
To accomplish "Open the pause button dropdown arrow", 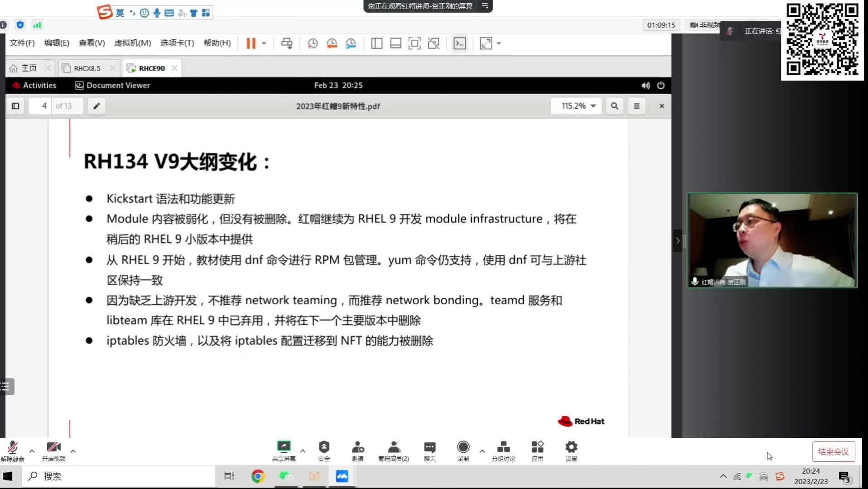I will click(x=263, y=43).
